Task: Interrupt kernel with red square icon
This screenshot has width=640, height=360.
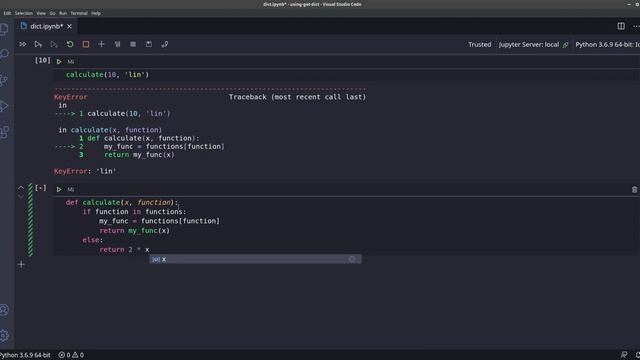Action: (86, 44)
